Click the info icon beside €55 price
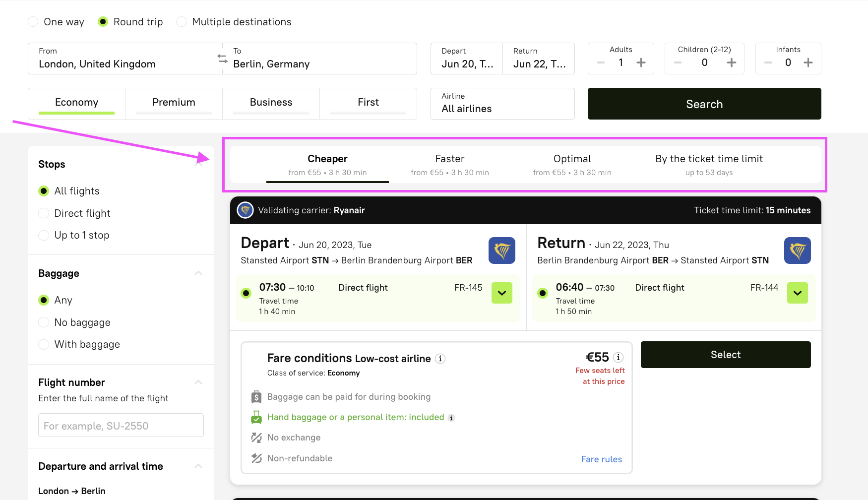The image size is (868, 500). coord(618,357)
